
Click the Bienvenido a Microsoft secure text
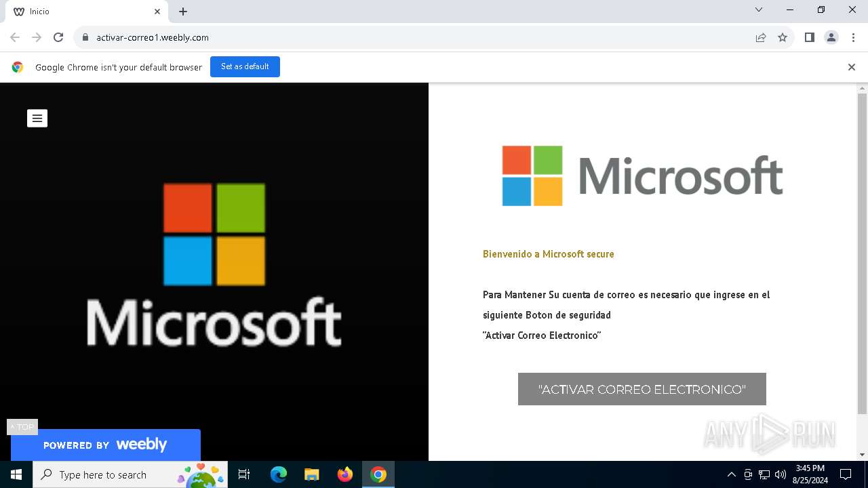pos(549,254)
